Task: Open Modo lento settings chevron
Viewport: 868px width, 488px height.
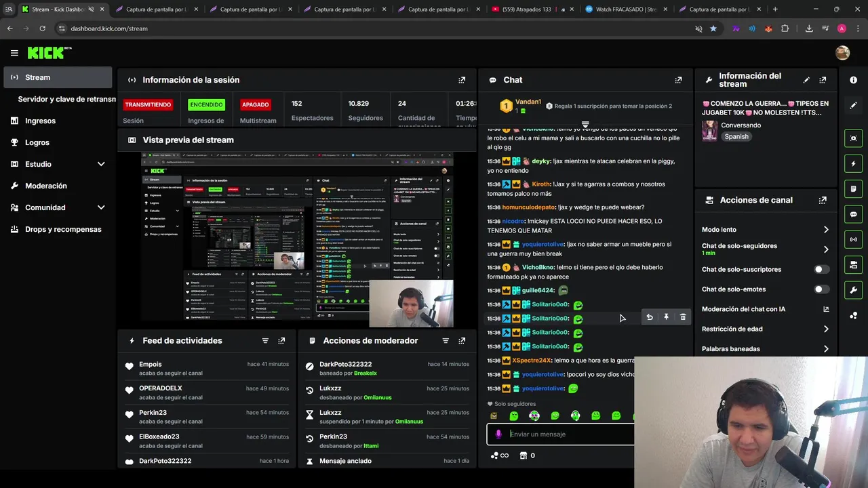Action: [x=826, y=230]
